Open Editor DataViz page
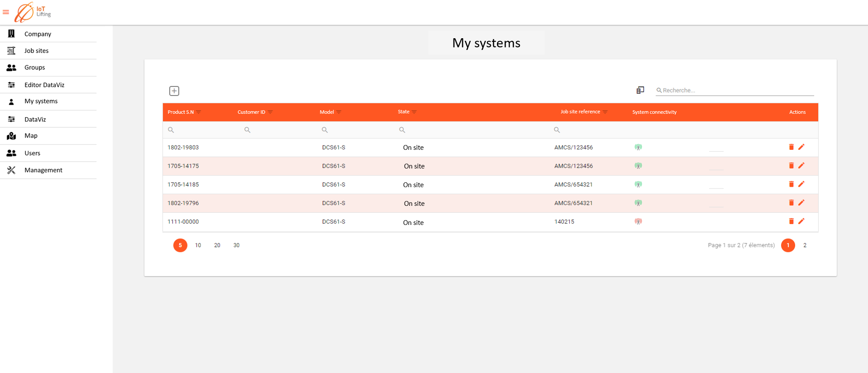 click(44, 85)
